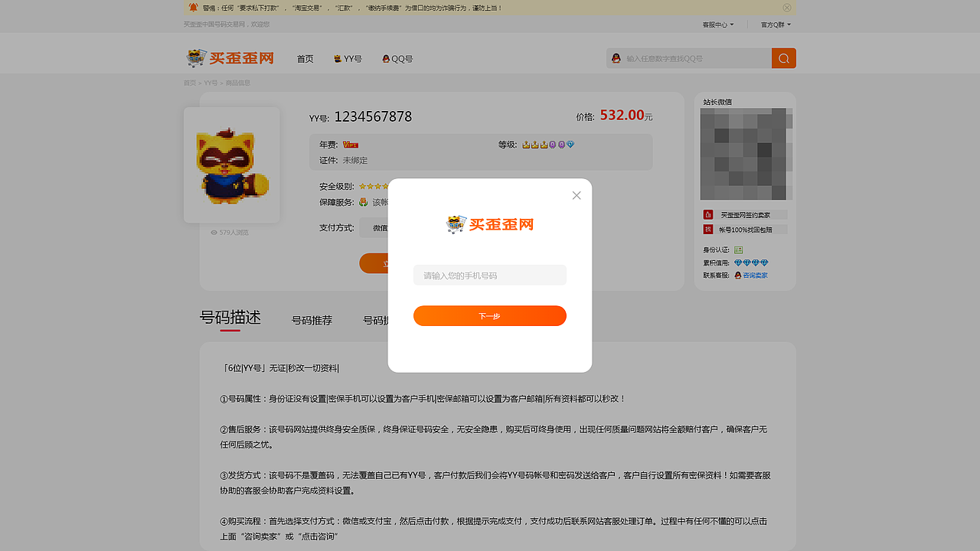Open the 客服中心 dropdown

click(x=718, y=24)
